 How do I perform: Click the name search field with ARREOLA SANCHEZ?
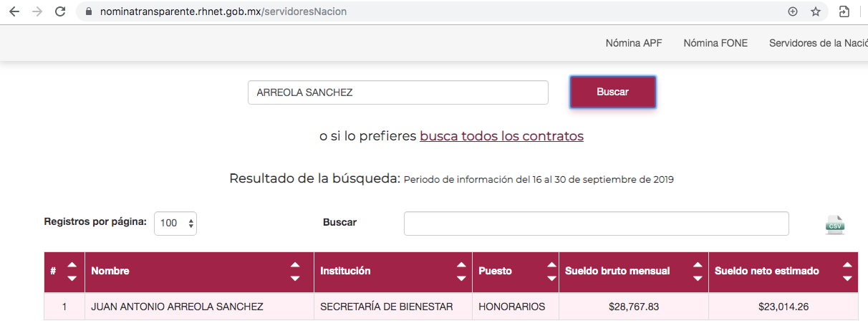click(398, 92)
